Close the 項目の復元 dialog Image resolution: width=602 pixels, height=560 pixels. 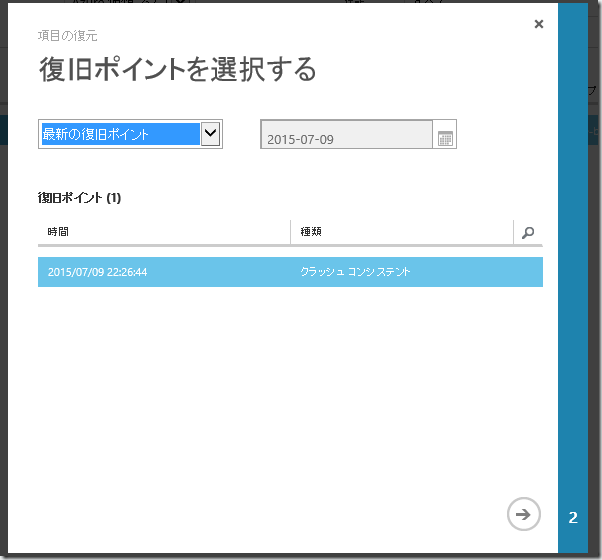pos(539,24)
